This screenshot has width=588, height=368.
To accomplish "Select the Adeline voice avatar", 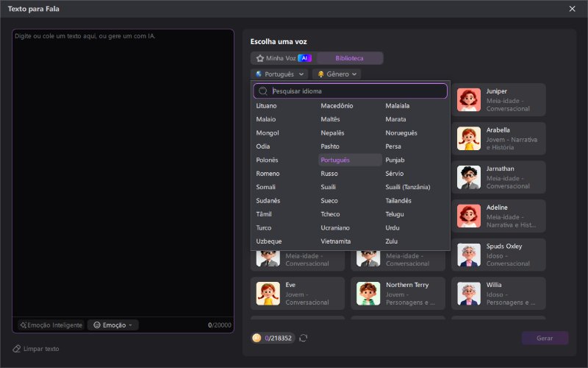I will [x=469, y=216].
